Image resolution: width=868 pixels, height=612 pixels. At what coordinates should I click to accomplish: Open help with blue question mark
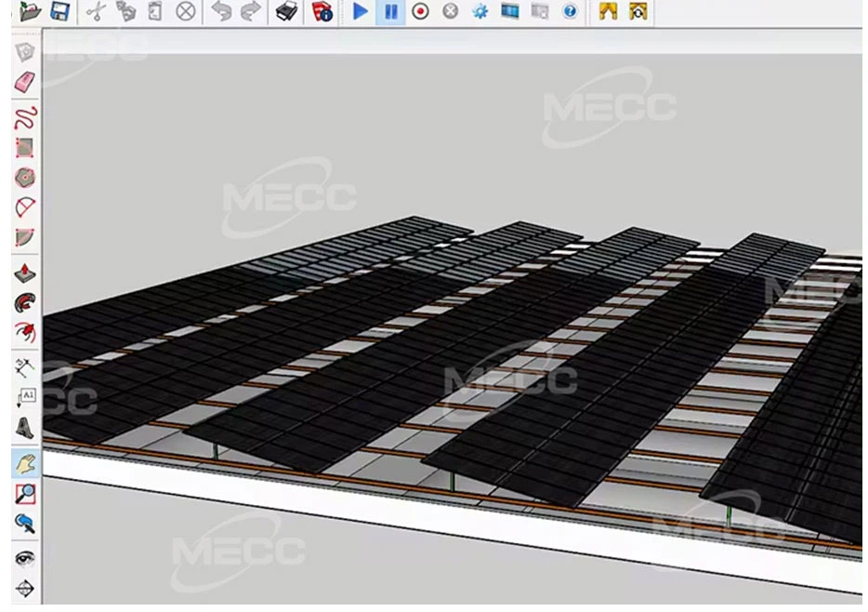pyautogui.click(x=570, y=11)
